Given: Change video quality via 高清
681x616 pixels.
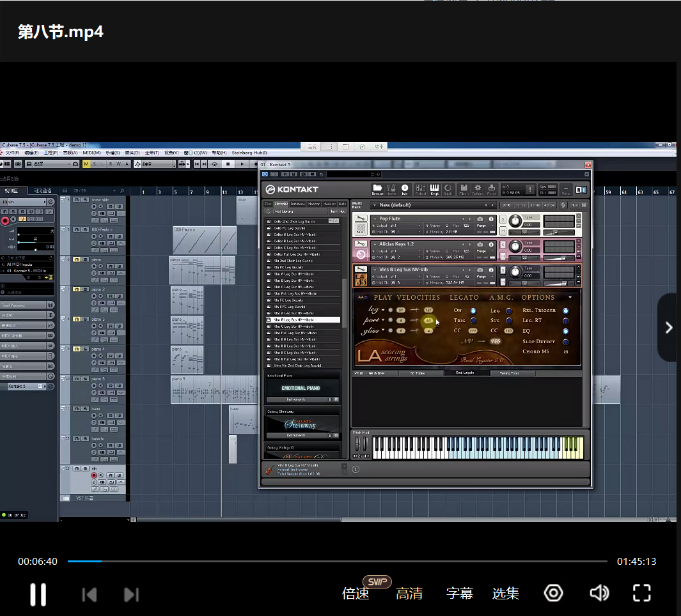Looking at the screenshot, I should [409, 594].
